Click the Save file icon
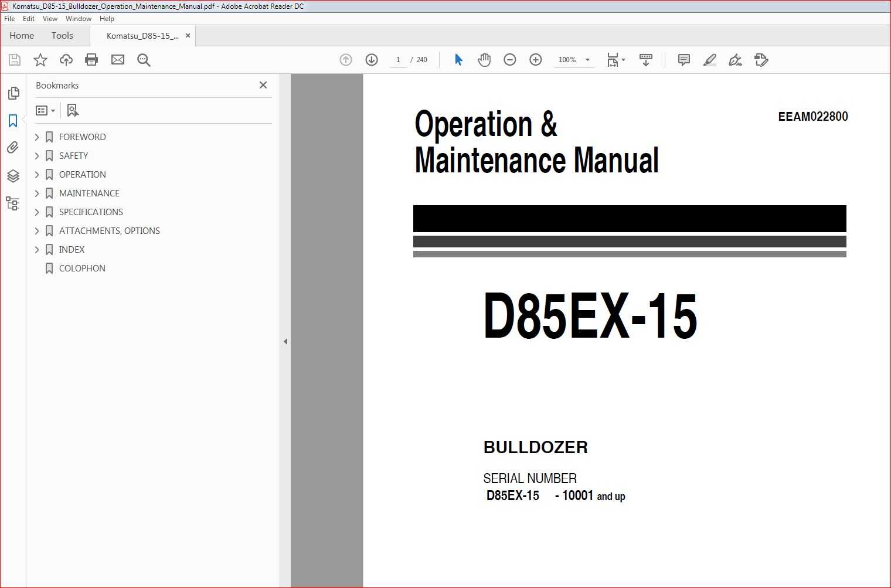891x588 pixels. (15, 60)
